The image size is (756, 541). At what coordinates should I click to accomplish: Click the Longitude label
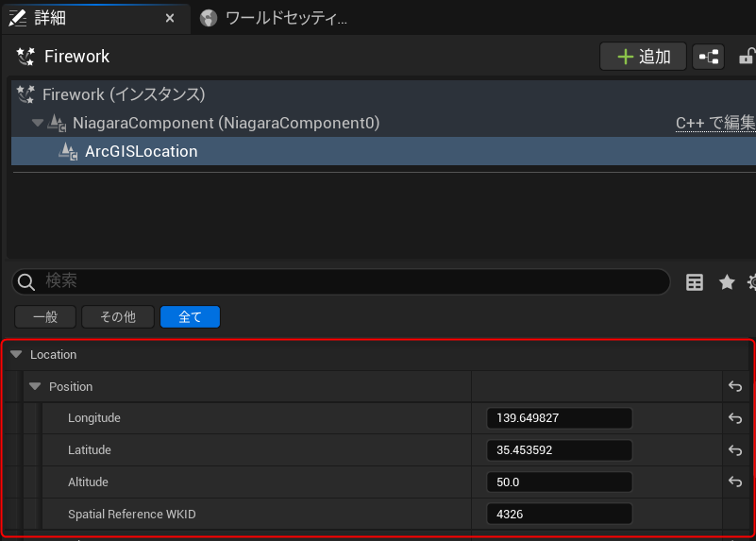(x=94, y=418)
